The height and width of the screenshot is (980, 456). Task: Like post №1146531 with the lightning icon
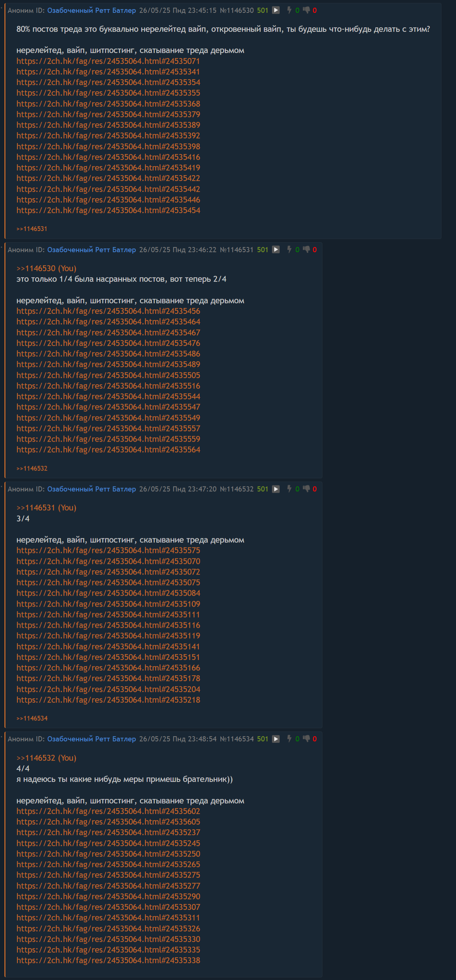pos(289,250)
